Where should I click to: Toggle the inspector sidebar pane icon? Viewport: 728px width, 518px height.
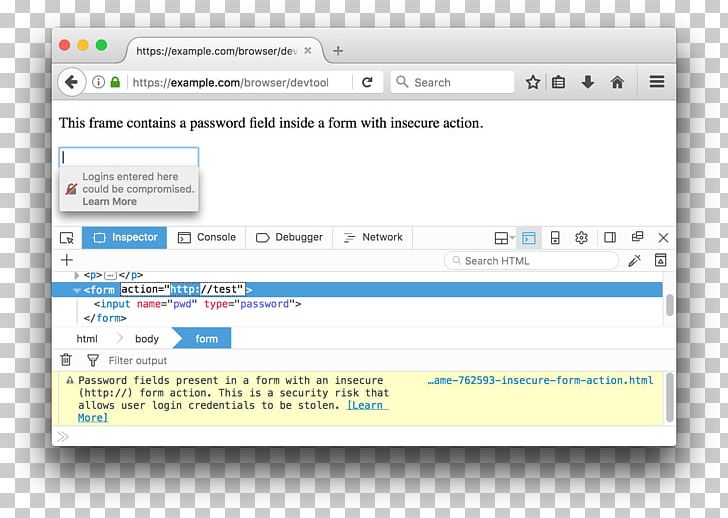coord(660,260)
